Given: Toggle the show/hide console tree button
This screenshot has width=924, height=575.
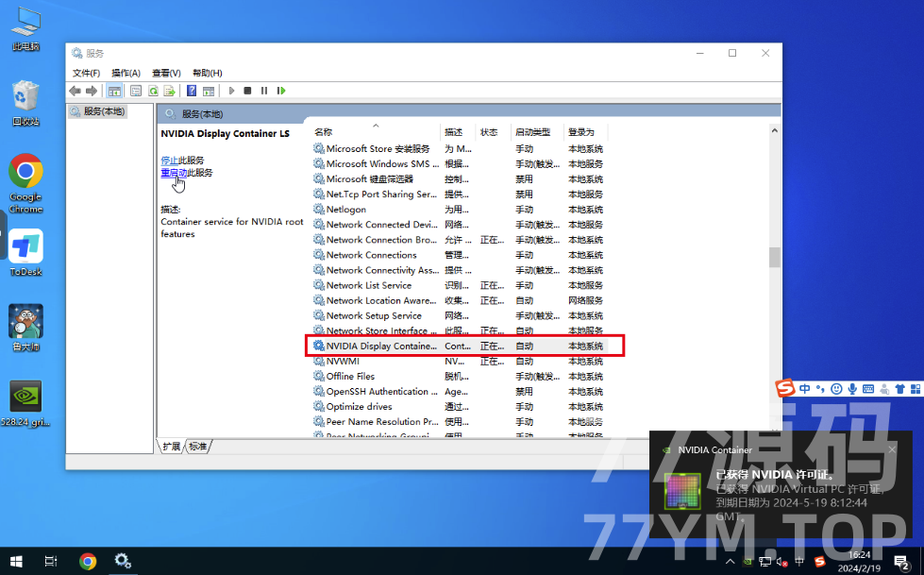Looking at the screenshot, I should tap(114, 91).
